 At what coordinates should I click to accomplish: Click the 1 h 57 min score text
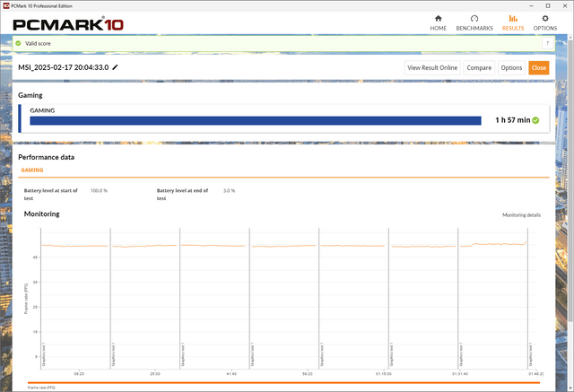(512, 120)
